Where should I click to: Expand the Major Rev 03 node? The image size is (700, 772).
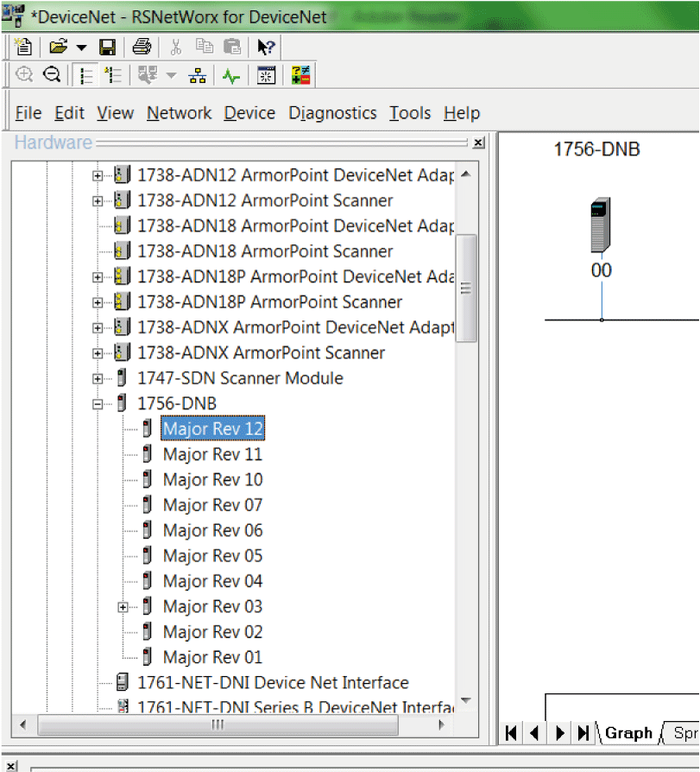(x=123, y=608)
